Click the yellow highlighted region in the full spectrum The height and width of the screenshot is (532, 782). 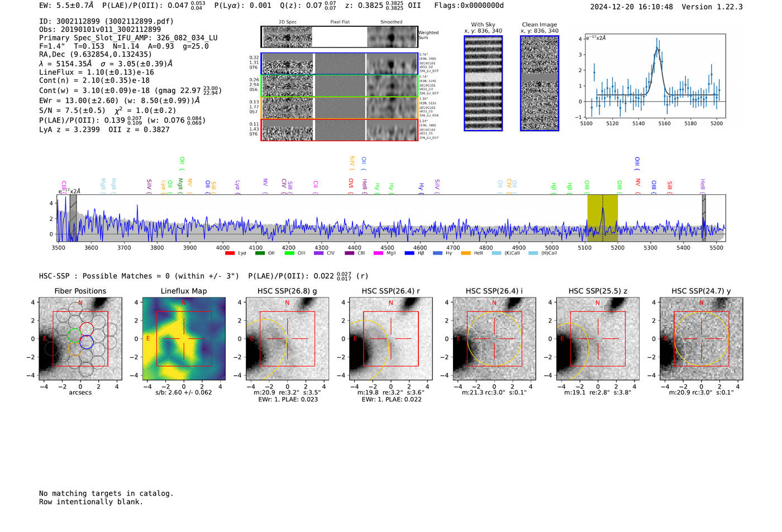tap(602, 218)
